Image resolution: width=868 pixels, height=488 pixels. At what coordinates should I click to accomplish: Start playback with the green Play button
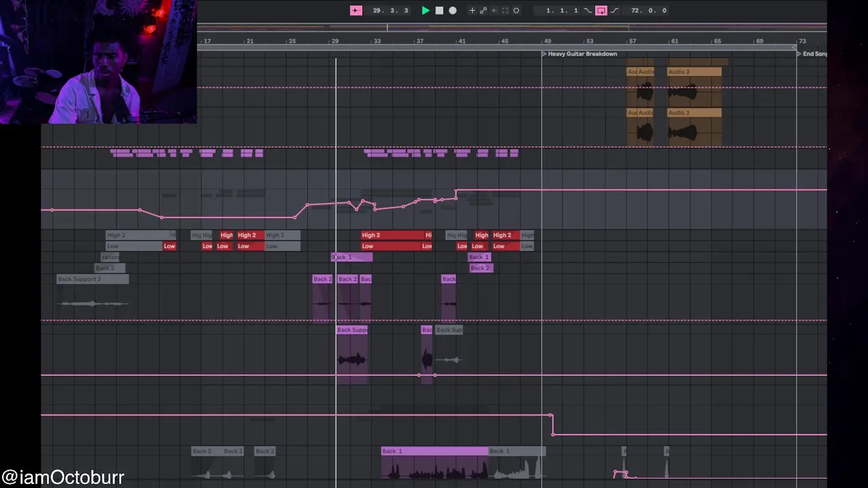pos(425,10)
